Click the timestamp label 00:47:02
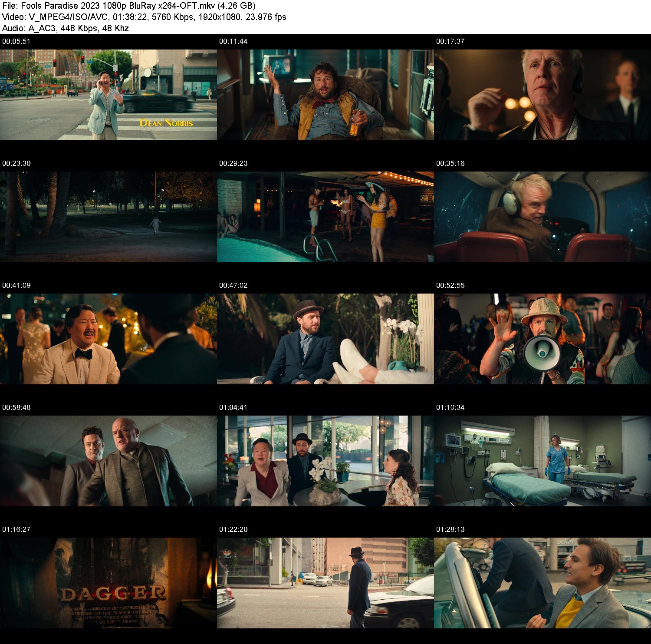Screen dimensions: 651x644 coord(233,285)
